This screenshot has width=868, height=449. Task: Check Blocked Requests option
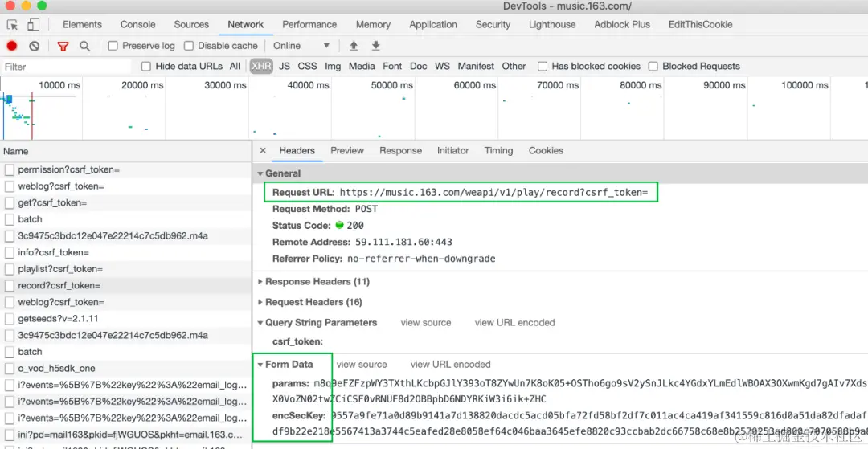[x=653, y=67]
